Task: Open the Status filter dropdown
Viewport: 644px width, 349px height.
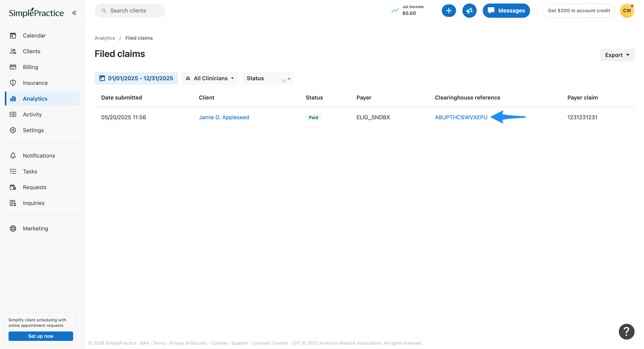Action: [x=268, y=78]
